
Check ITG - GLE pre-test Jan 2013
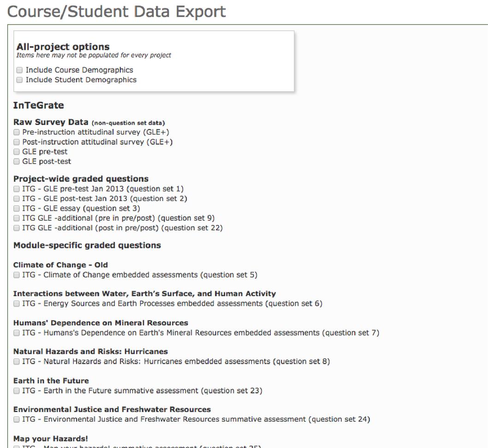(x=16, y=189)
